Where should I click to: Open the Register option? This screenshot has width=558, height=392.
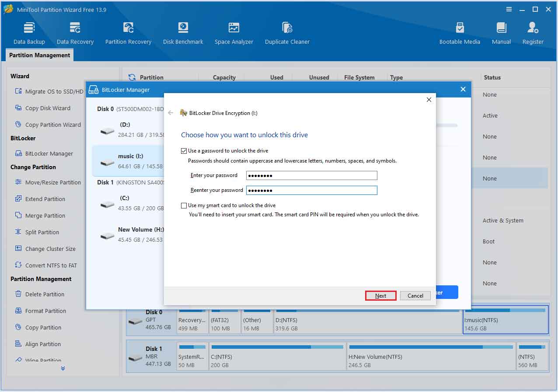point(533,34)
